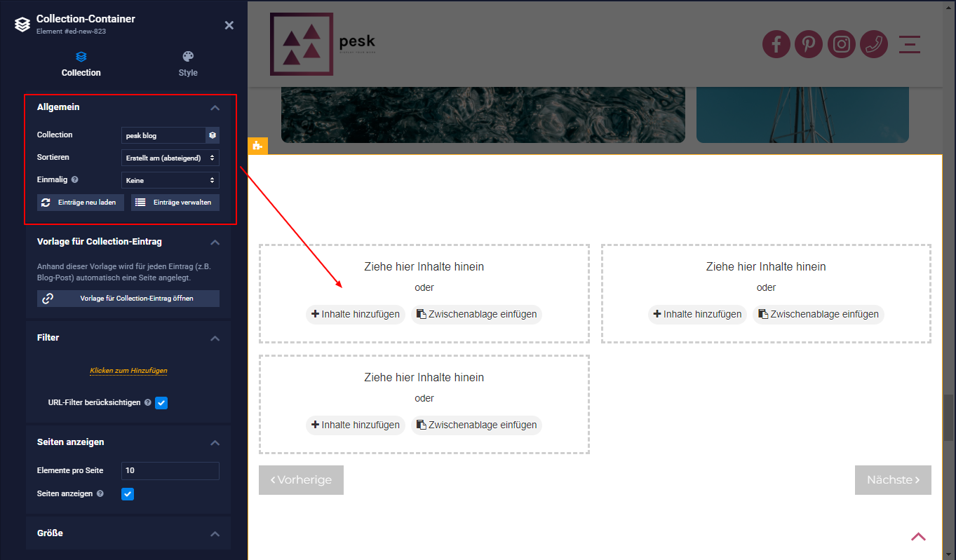Toggle URL-Filter berücksichtigen checkbox
This screenshot has height=560, width=956.
(x=161, y=403)
